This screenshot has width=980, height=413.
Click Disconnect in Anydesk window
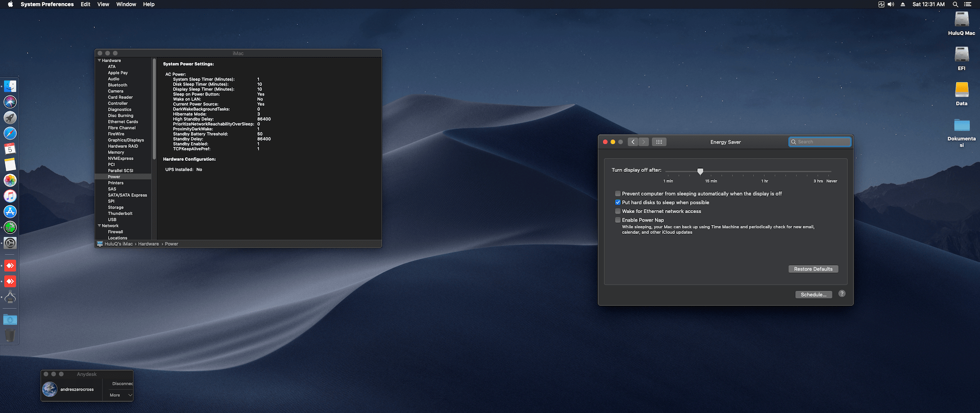pos(122,384)
